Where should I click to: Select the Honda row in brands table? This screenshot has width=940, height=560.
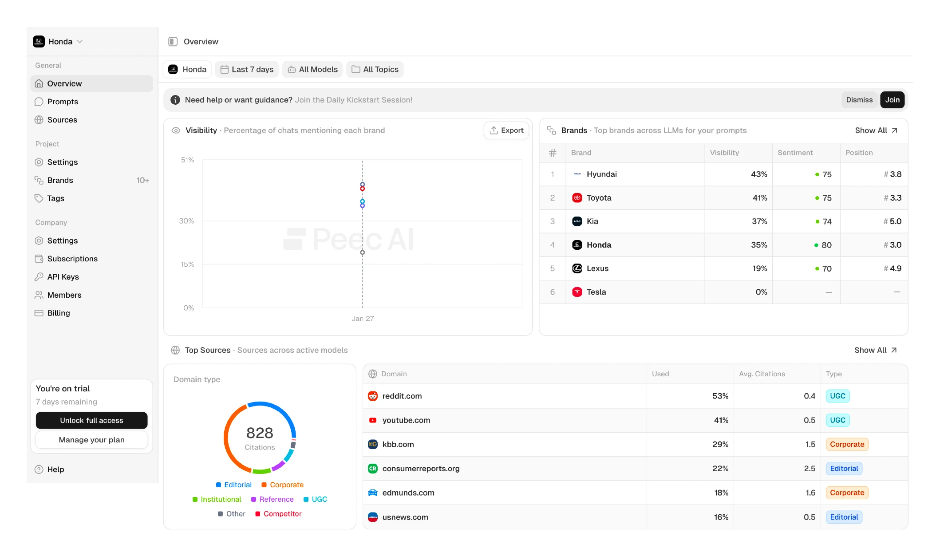click(x=723, y=245)
